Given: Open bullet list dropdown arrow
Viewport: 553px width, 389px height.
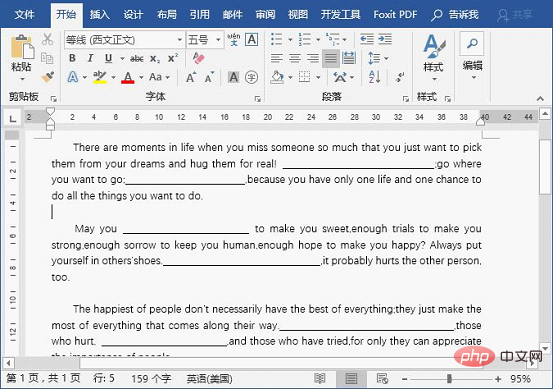Looking at the screenshot, I should point(290,39).
